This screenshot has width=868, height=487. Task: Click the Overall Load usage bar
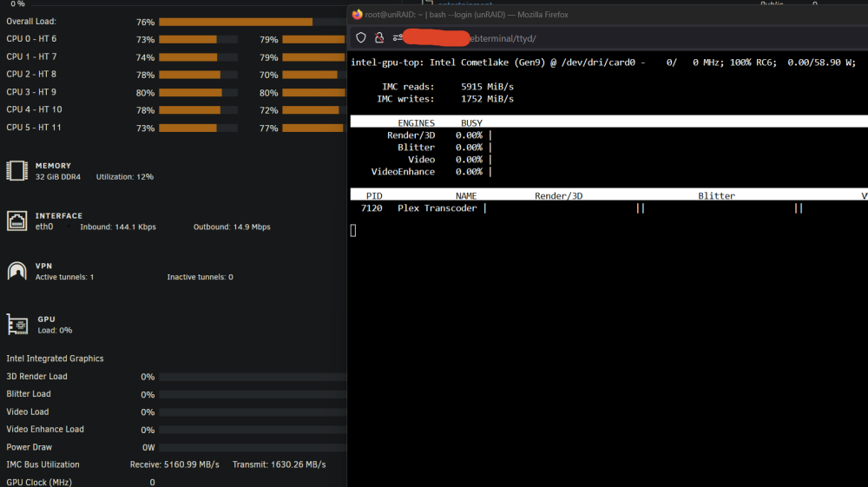(x=253, y=23)
